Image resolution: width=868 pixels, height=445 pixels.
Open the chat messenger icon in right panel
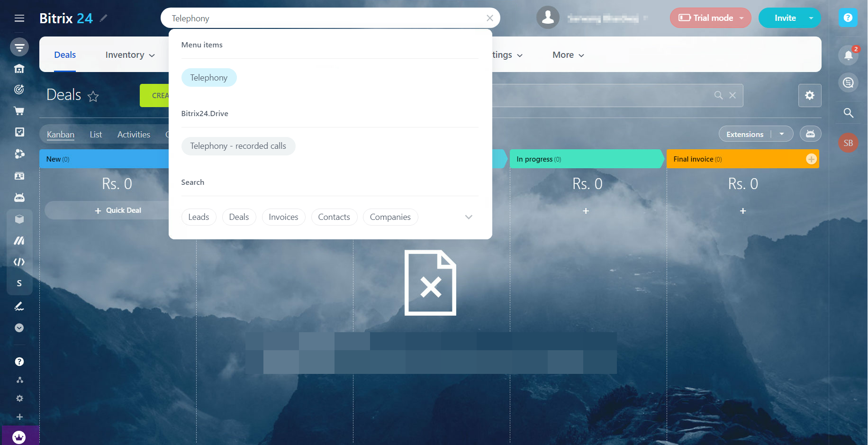pos(849,82)
